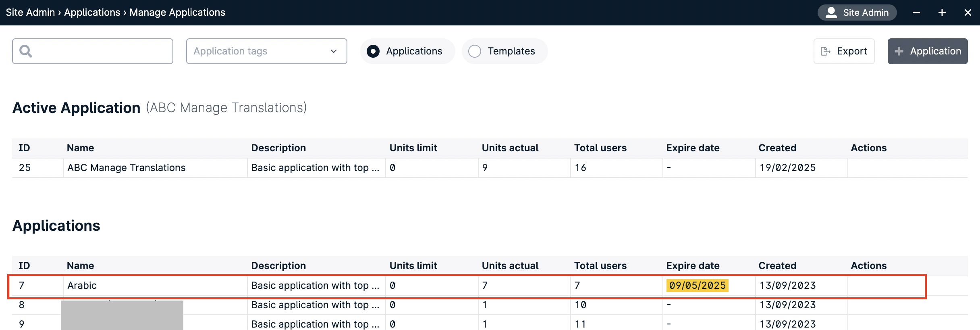Select the Templates radio button
The image size is (980, 330).
475,51
